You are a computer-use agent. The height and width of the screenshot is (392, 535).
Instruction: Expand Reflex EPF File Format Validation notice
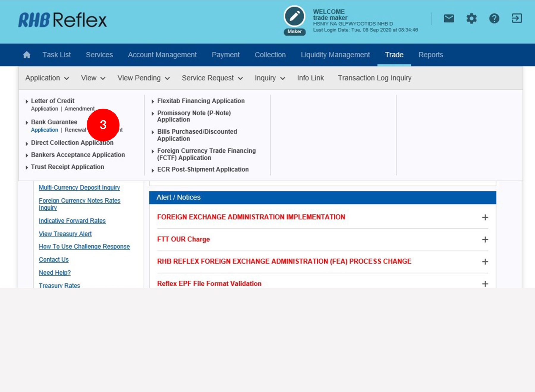pos(485,284)
